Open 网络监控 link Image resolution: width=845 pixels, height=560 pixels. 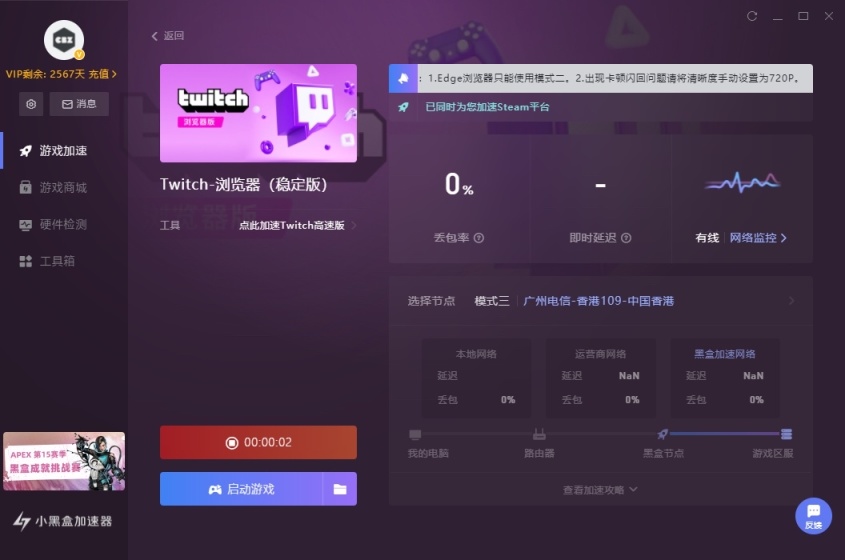coord(758,238)
